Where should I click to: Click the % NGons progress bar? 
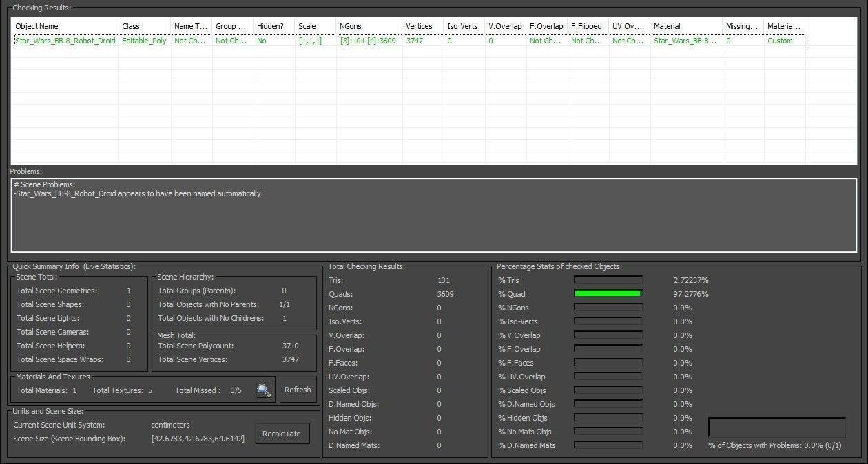click(x=608, y=308)
